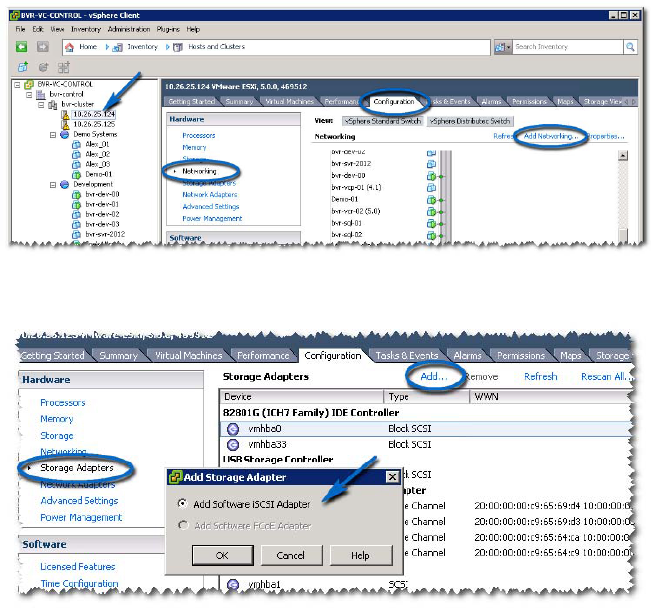Select host 10.26.25.124 in inventory tree

[x=94, y=114]
